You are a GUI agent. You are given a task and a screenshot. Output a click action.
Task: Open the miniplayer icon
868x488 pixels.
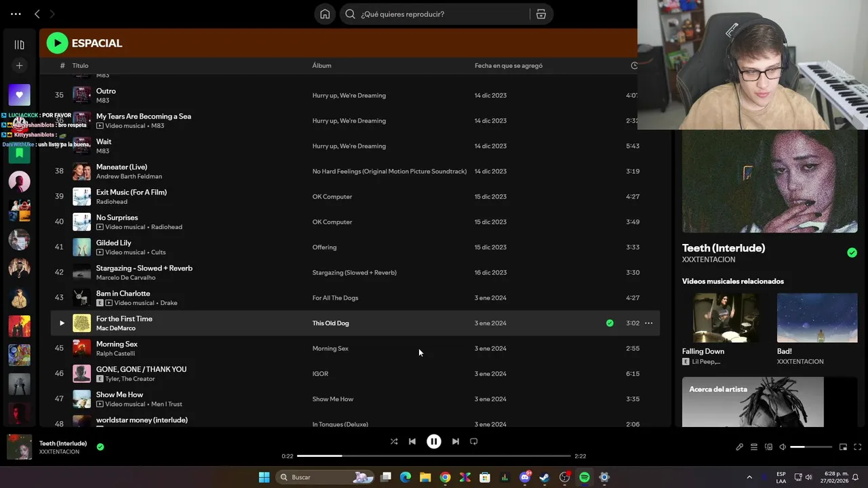point(843,447)
